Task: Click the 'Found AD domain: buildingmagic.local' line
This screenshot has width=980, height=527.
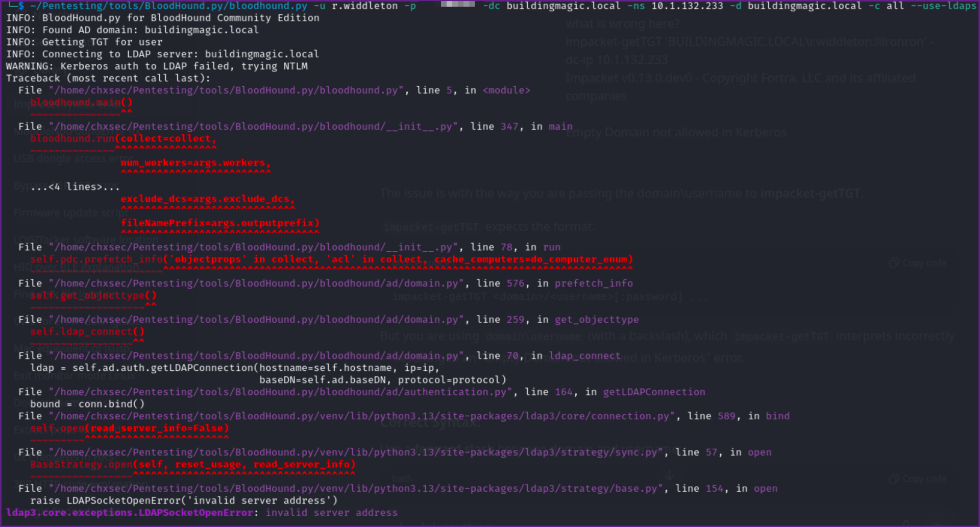Action: (133, 30)
